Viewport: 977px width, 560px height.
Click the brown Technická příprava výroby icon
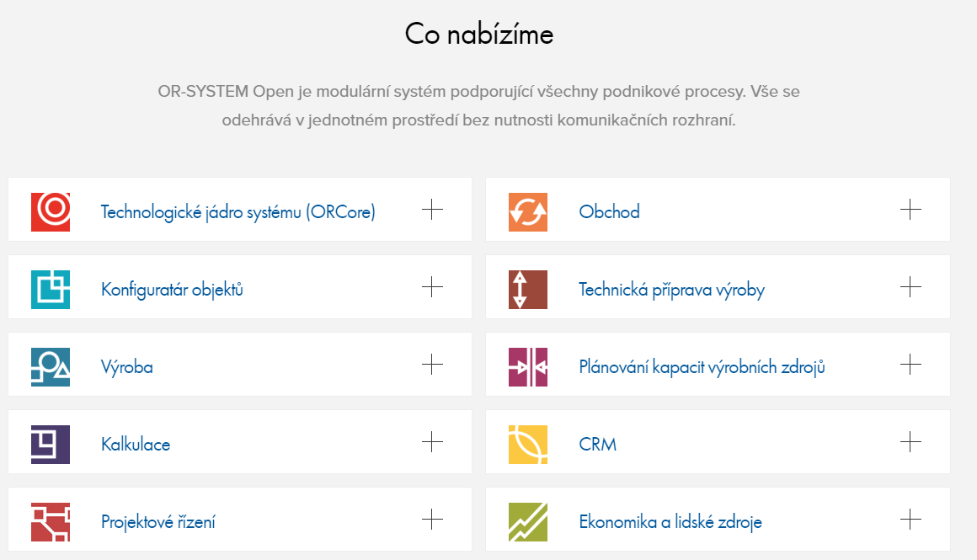[x=528, y=289]
